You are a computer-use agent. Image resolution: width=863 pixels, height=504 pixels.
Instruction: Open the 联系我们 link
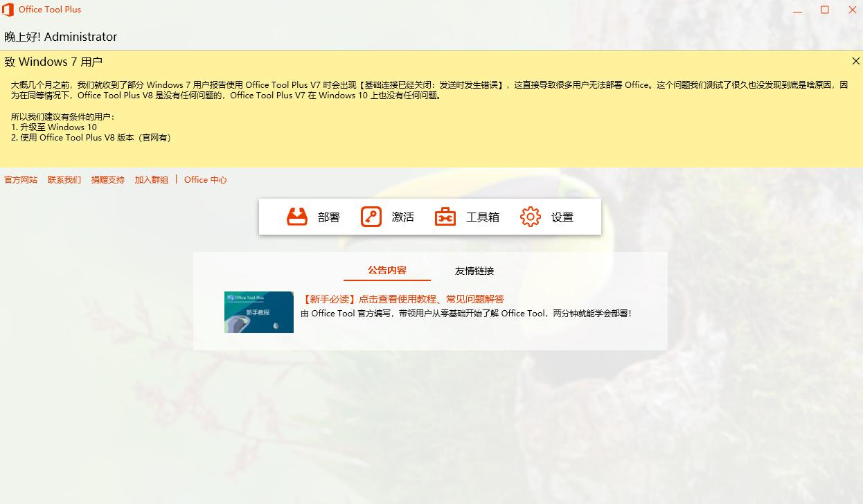64,179
